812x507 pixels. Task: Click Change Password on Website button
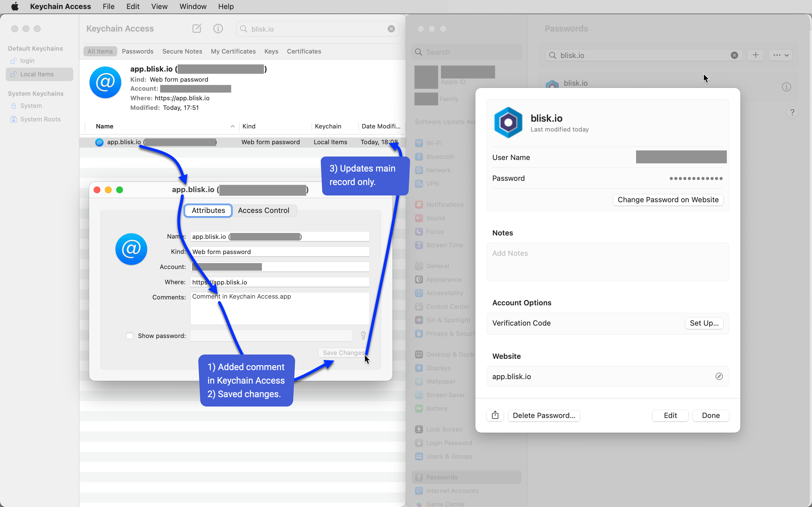[668, 199]
